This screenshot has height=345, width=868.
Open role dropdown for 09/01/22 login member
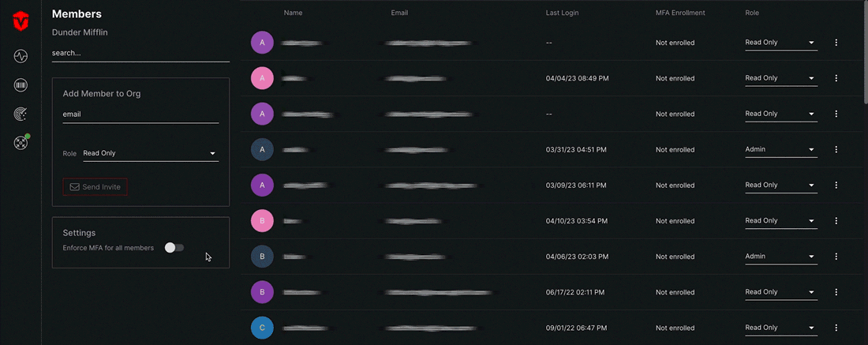click(780, 328)
